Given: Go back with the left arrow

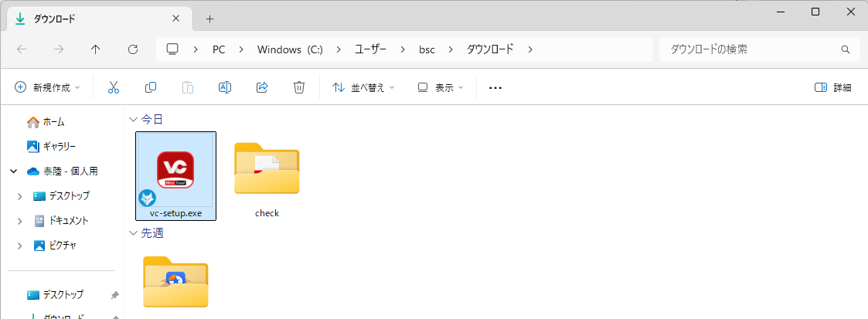Looking at the screenshot, I should click(x=22, y=49).
